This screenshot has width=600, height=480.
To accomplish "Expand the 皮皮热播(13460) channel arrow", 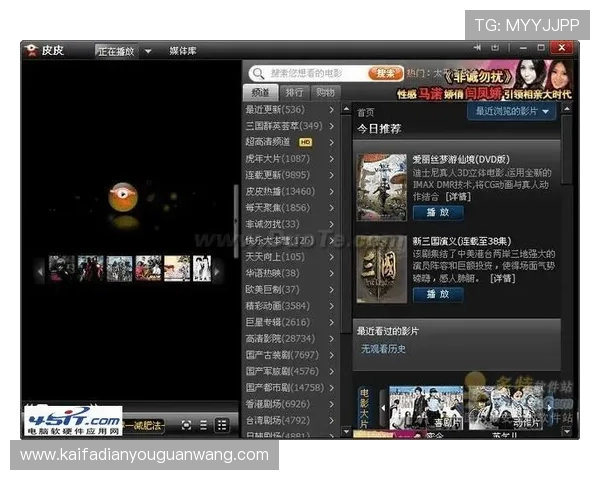I will click(332, 191).
